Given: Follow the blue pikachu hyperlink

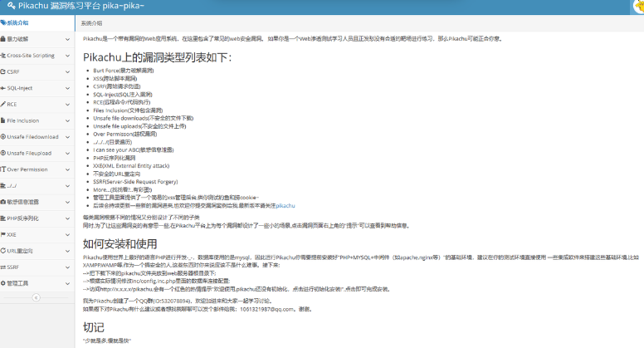Looking at the screenshot, I should click(x=285, y=204).
